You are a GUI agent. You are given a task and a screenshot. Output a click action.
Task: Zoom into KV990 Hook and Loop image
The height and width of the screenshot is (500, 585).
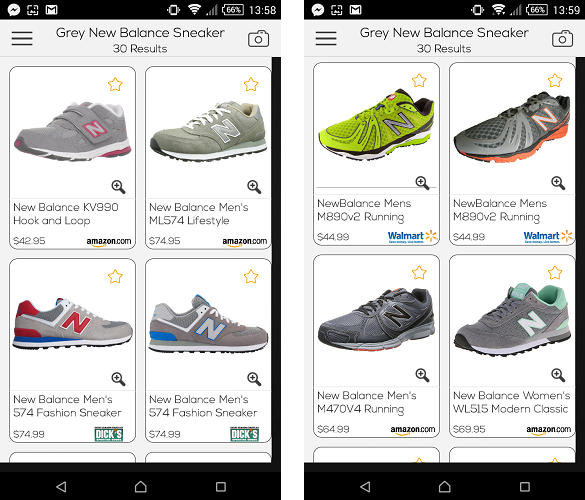(118, 187)
